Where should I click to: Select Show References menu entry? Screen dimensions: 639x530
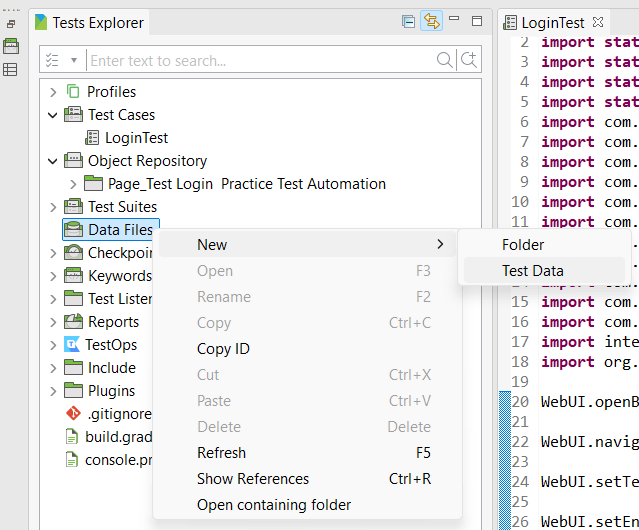pyautogui.click(x=307, y=479)
